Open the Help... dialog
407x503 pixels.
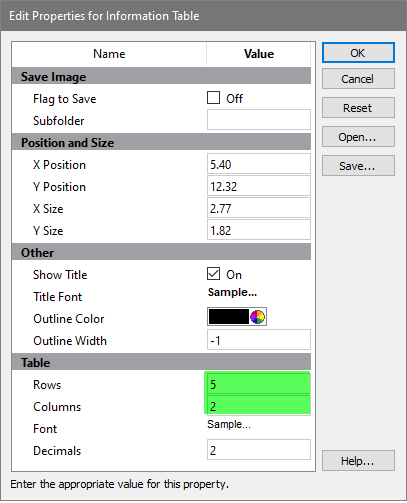point(358,461)
